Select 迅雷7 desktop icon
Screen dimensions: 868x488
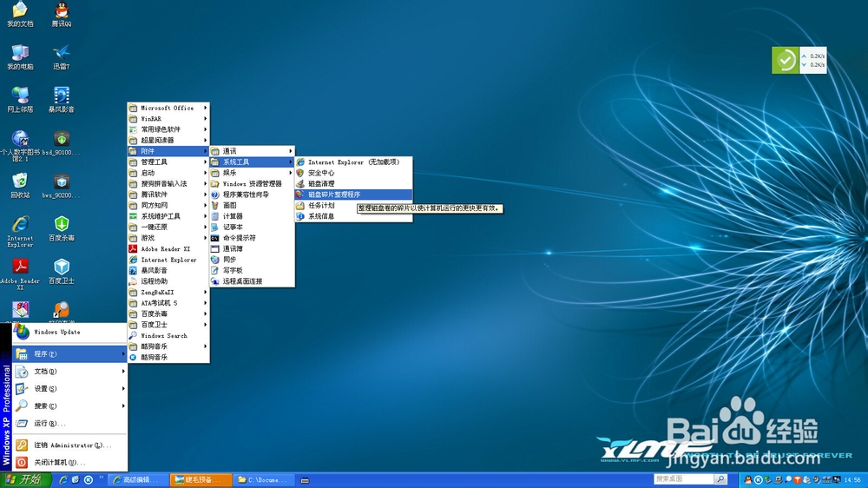tap(62, 57)
